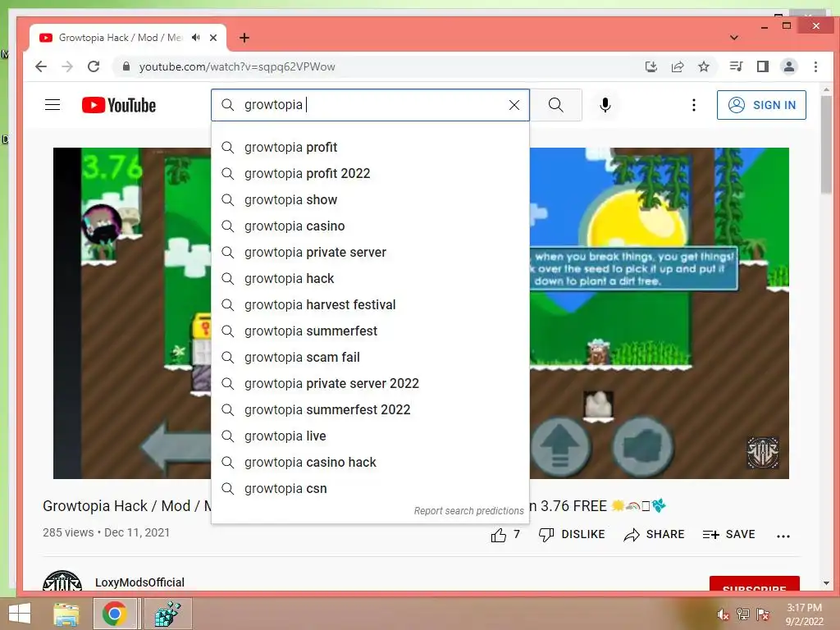Select 'growtopia private server 2022' suggestion
The width and height of the screenshot is (840, 630).
pos(370,384)
